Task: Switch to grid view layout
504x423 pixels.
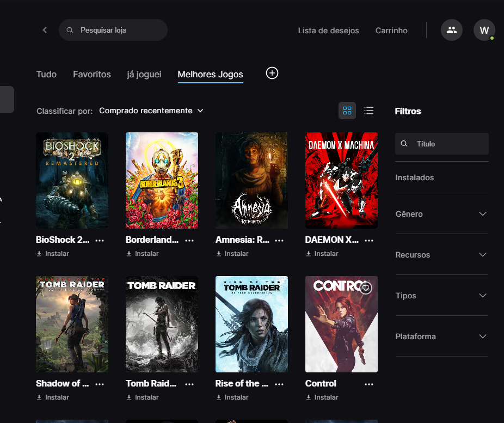Action: click(347, 111)
